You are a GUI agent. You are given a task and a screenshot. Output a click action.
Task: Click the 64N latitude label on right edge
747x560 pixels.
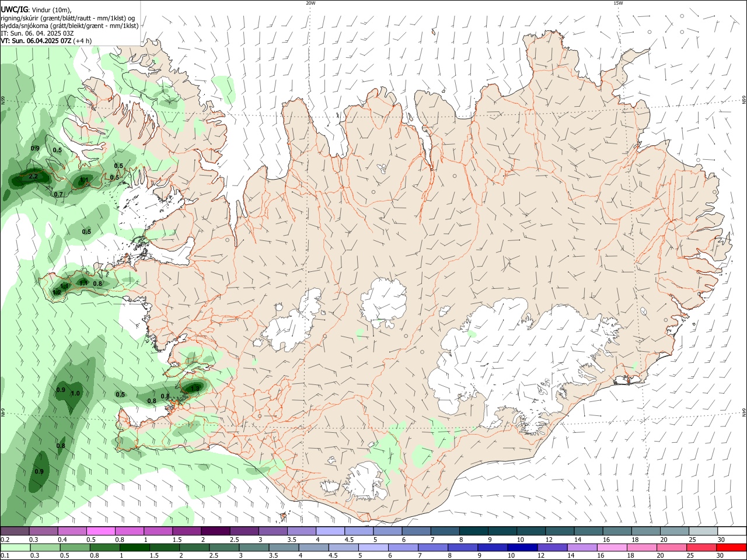pos(744,412)
